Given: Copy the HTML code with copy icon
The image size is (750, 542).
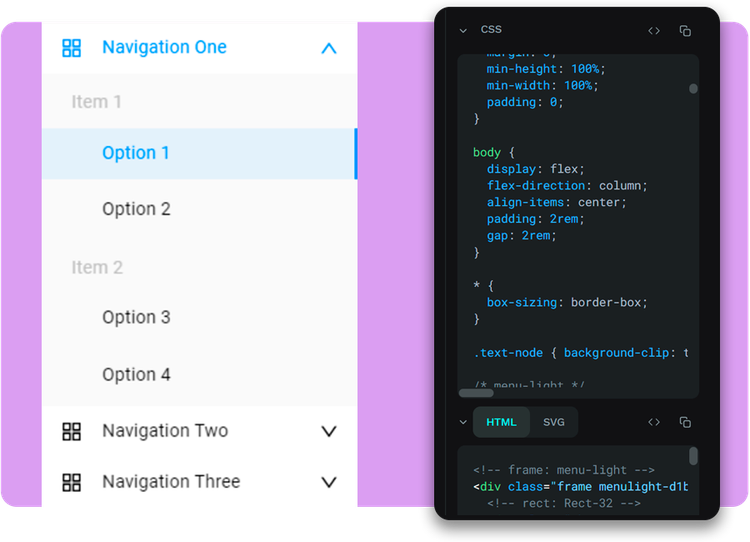Looking at the screenshot, I should pos(685,422).
